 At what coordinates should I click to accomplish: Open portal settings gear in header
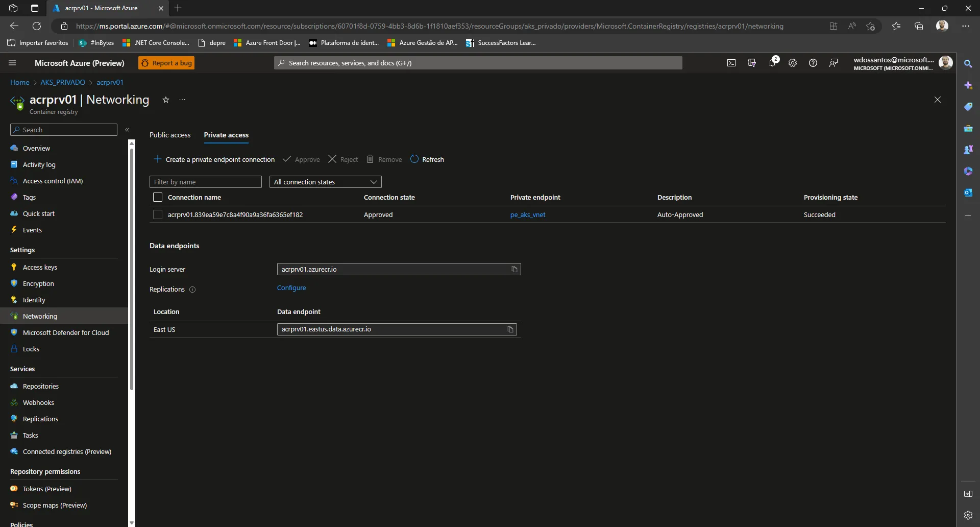[x=793, y=63]
